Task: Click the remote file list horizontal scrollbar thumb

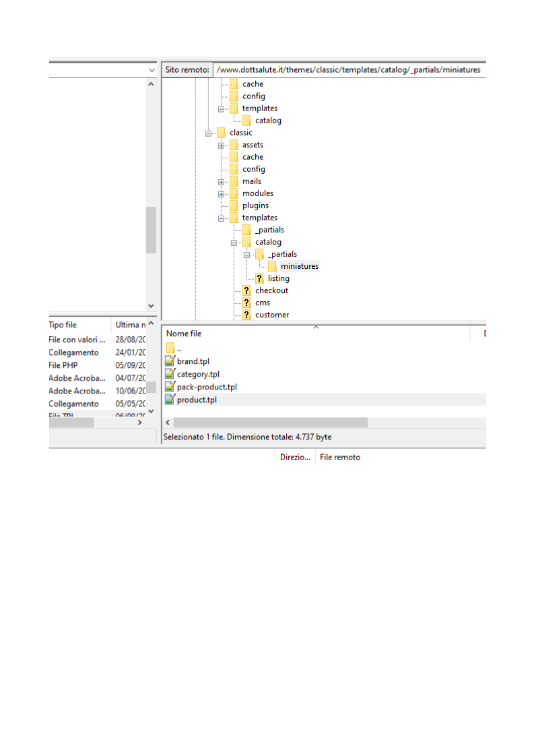Action: [x=271, y=422]
